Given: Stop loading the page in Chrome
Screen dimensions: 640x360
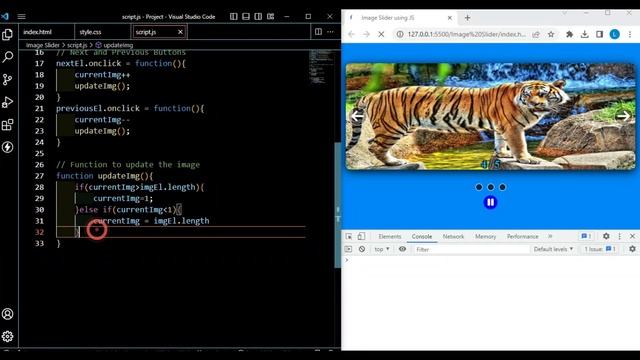Looking at the screenshot, I should [381, 35].
